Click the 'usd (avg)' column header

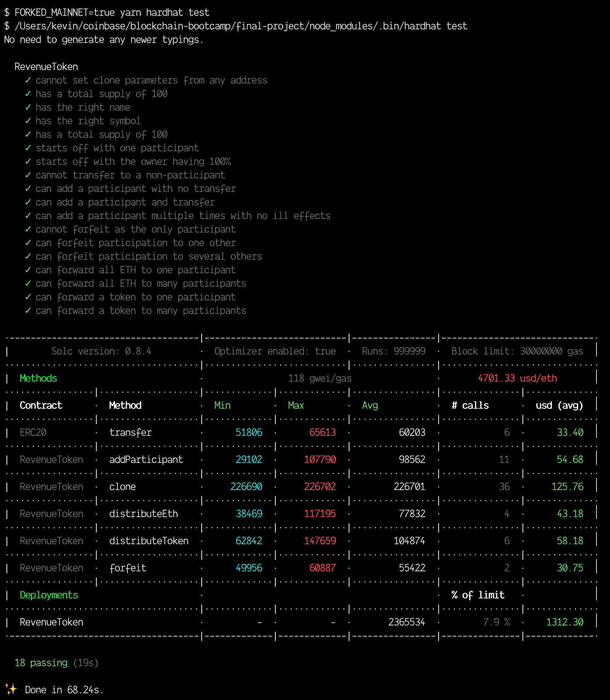click(560, 405)
